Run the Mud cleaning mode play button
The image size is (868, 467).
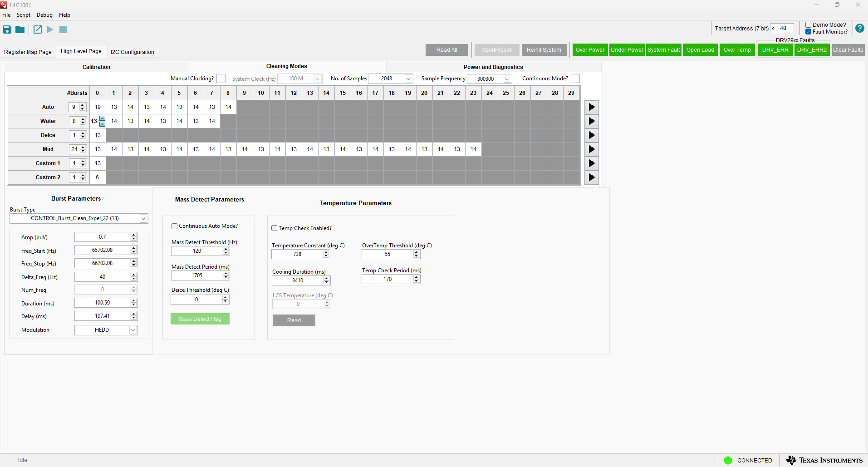tap(591, 149)
